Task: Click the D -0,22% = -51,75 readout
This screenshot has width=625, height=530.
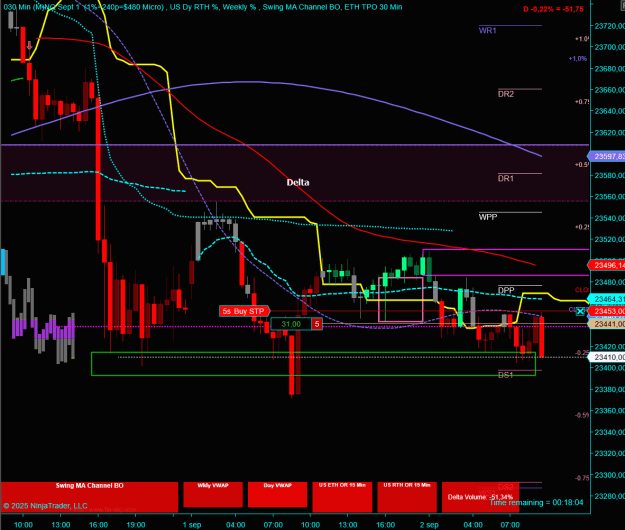Action: click(553, 9)
